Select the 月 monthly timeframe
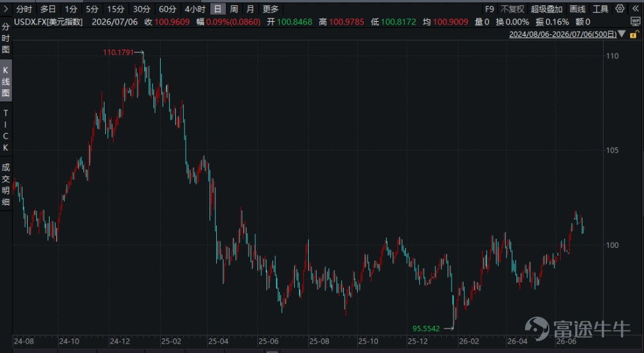Image resolution: width=644 pixels, height=353 pixels. [250, 9]
